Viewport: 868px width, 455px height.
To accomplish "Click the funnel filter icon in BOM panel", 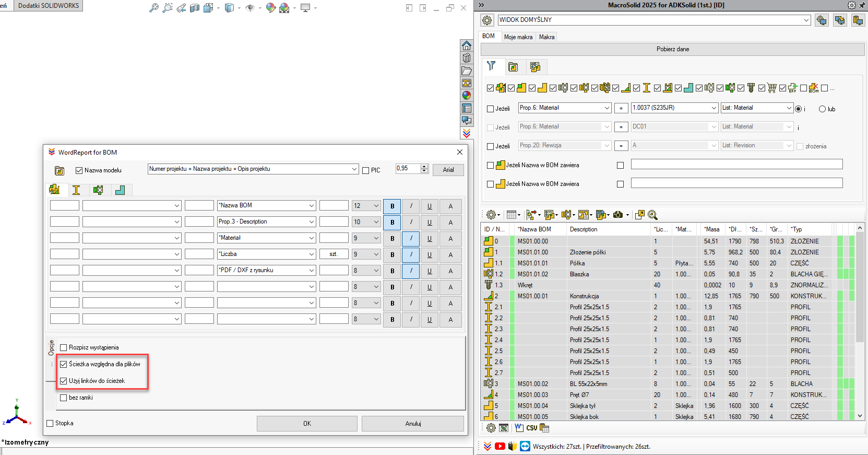I will (x=491, y=66).
